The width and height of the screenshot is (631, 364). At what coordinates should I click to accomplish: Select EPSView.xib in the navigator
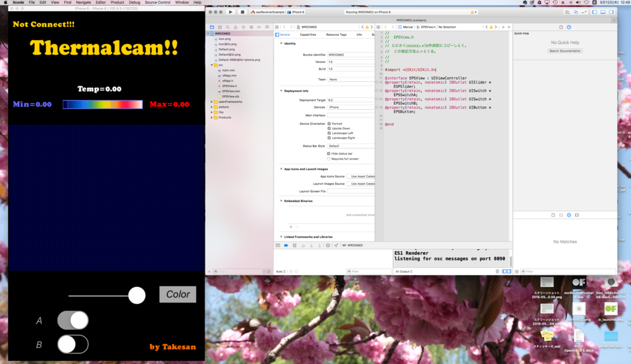click(x=230, y=97)
